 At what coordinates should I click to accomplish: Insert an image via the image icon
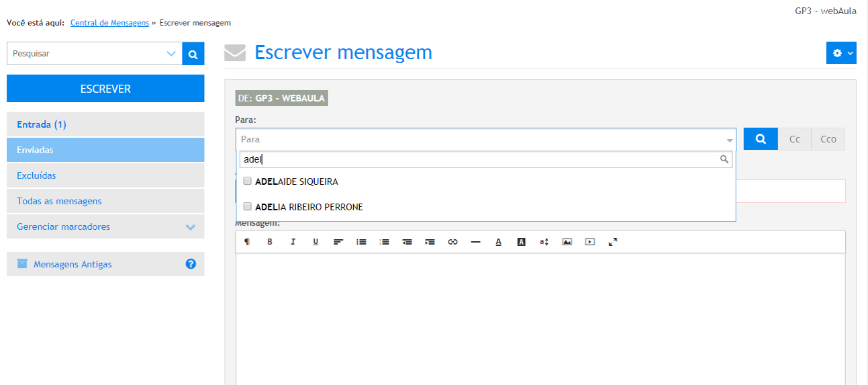567,242
